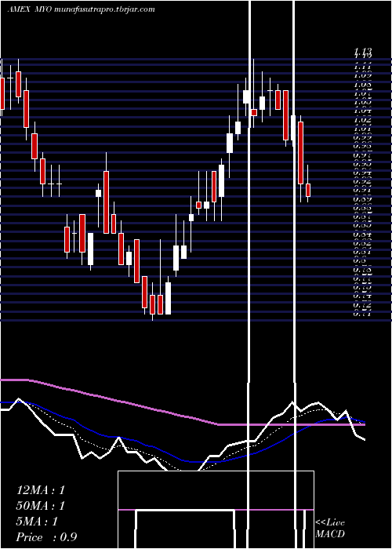Click the MACD label
This screenshot has width=392, height=549.
click(330, 534)
